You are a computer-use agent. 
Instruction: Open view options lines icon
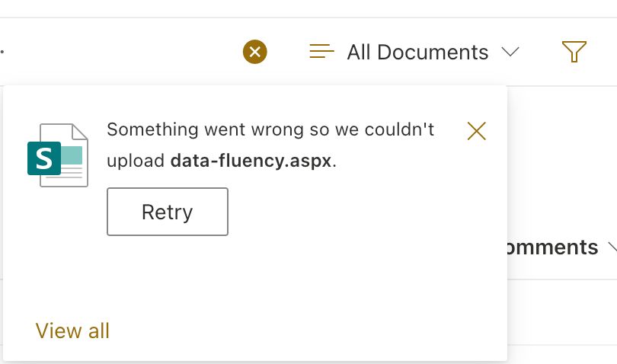tap(321, 52)
